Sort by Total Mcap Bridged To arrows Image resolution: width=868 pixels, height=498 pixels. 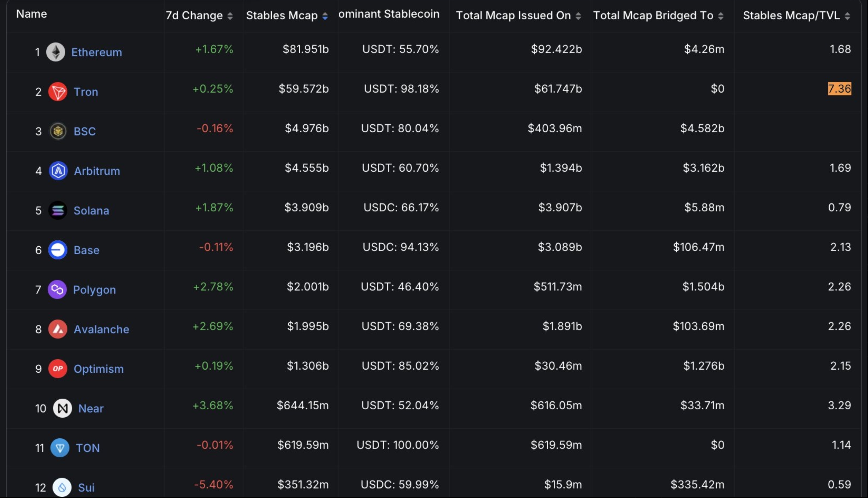(721, 16)
